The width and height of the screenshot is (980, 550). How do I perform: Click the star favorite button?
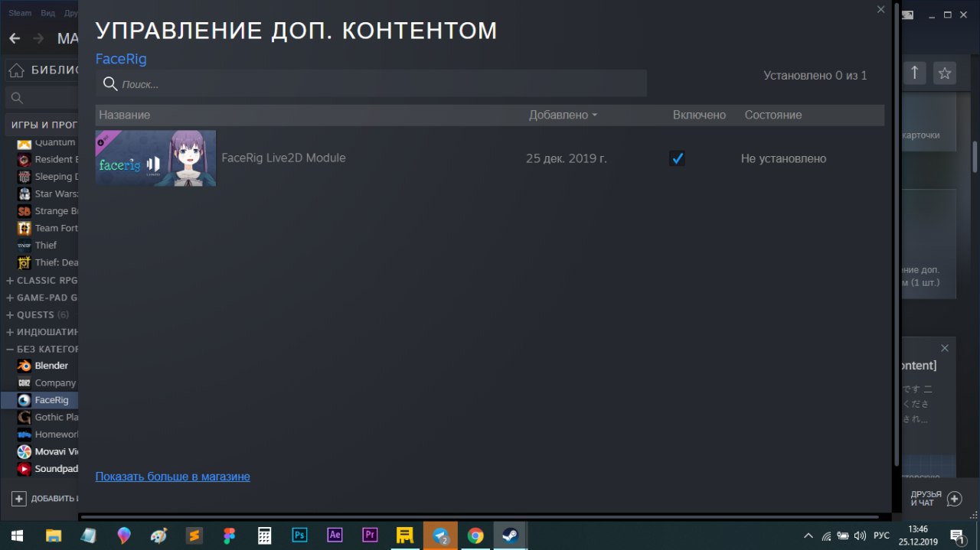[945, 73]
